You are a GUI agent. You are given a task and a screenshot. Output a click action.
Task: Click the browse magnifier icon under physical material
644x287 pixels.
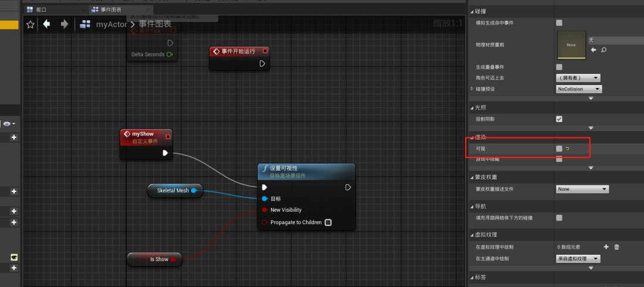604,50
